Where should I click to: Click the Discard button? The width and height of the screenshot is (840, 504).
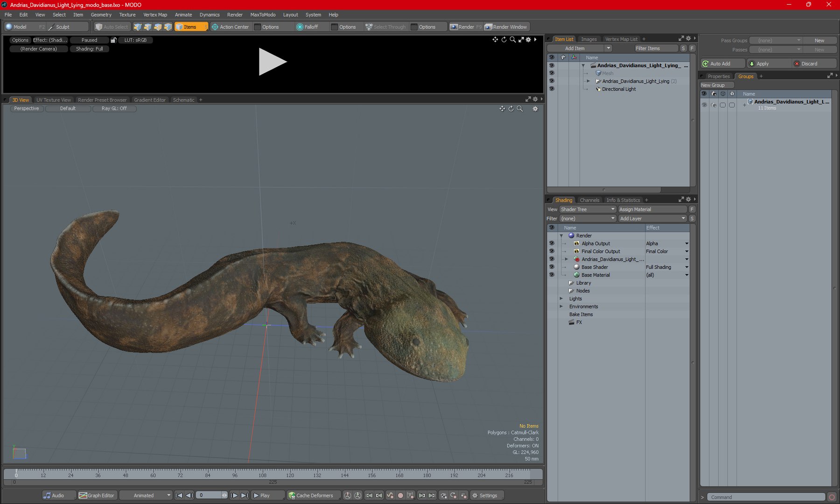814,63
